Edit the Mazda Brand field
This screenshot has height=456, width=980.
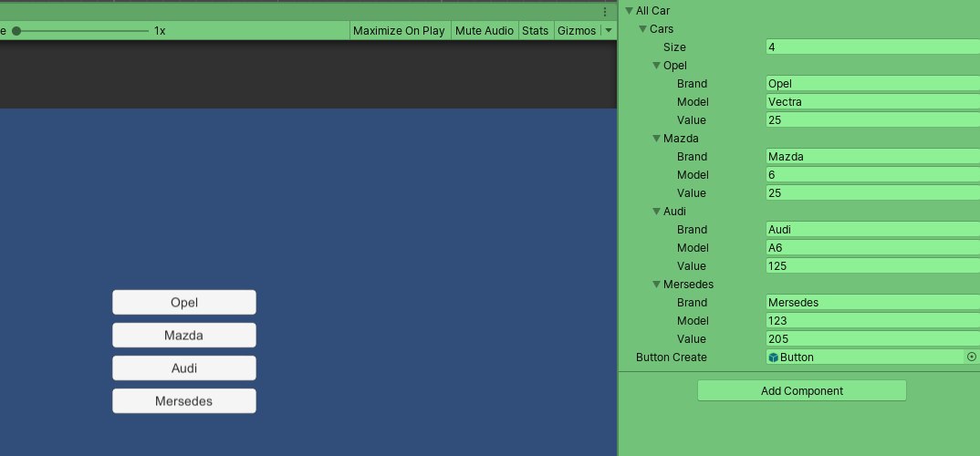872,156
